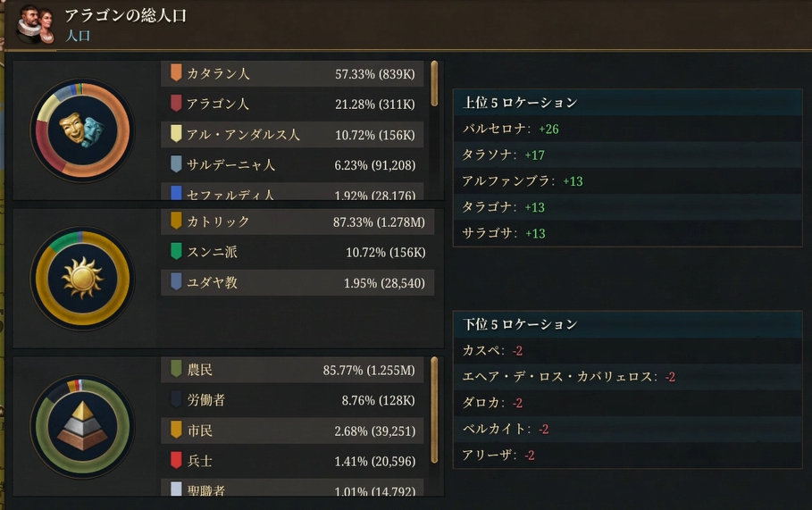Open the カスペ location entry

pos(481,351)
